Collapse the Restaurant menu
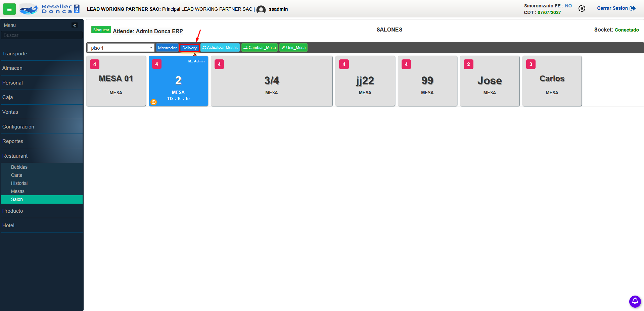Viewport: 644px width, 311px height. 41,156
